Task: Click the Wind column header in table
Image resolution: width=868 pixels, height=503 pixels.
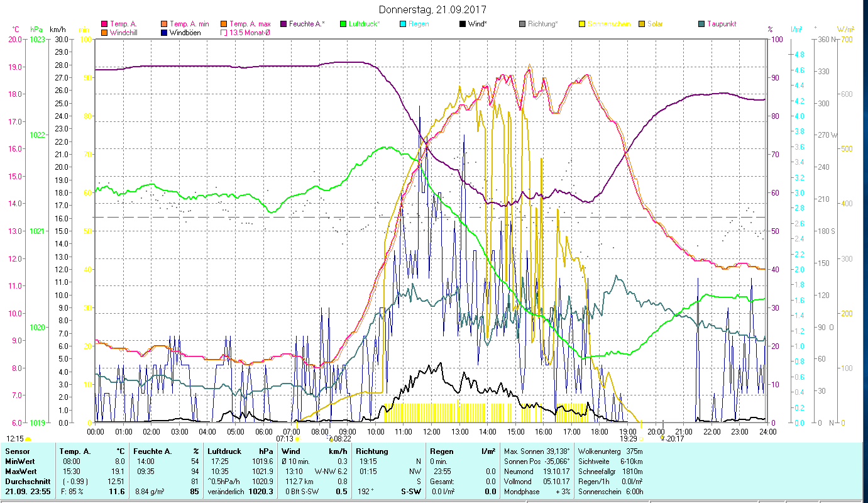Action: point(291,451)
